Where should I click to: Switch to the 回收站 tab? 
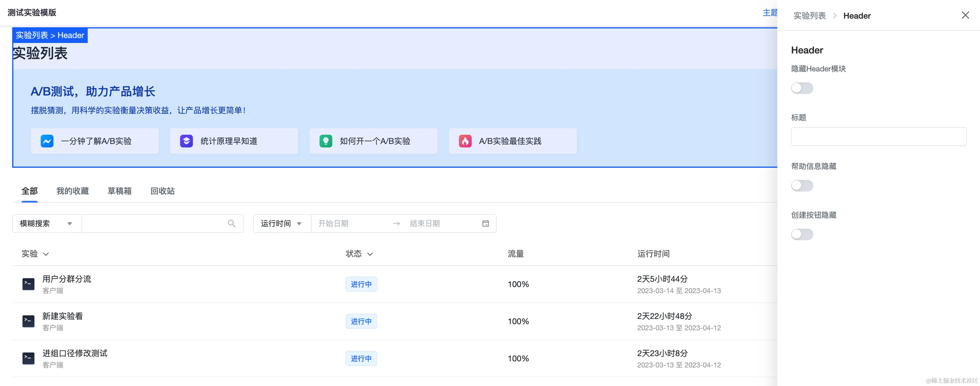(x=162, y=191)
